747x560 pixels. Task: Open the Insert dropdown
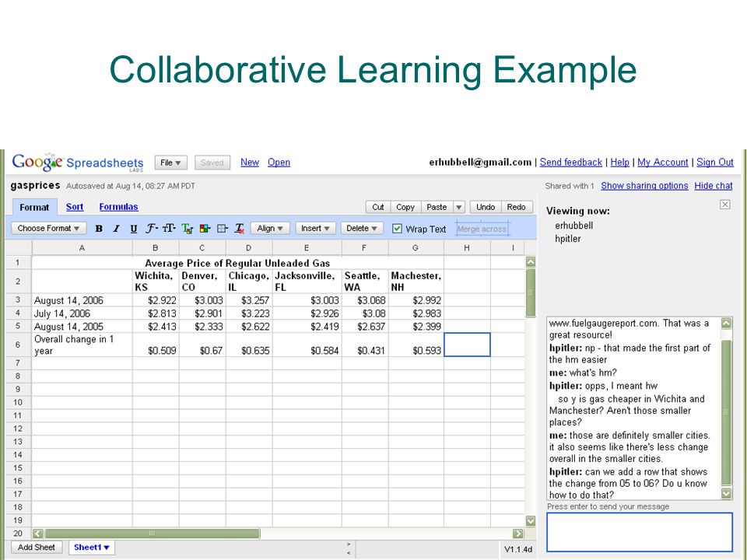(315, 229)
